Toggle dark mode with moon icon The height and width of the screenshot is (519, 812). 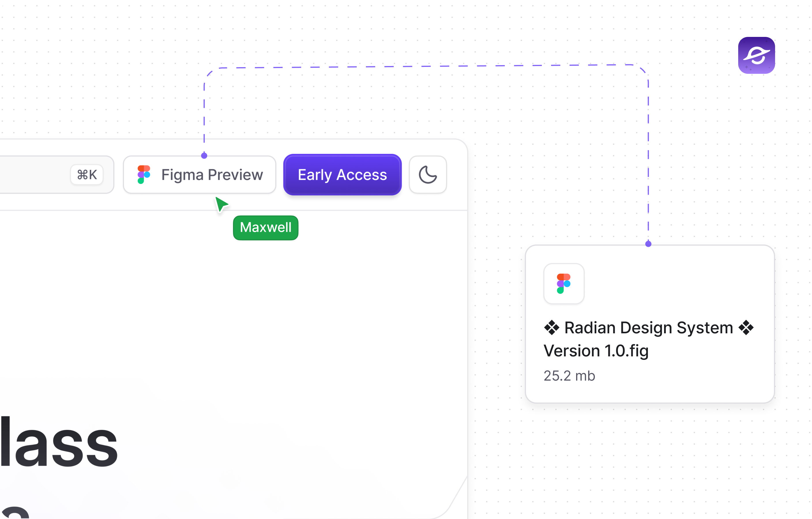coord(428,174)
